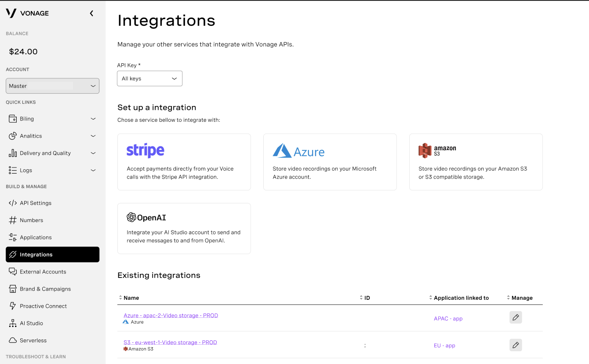Go to External Accounts in sidebar

coord(43,272)
